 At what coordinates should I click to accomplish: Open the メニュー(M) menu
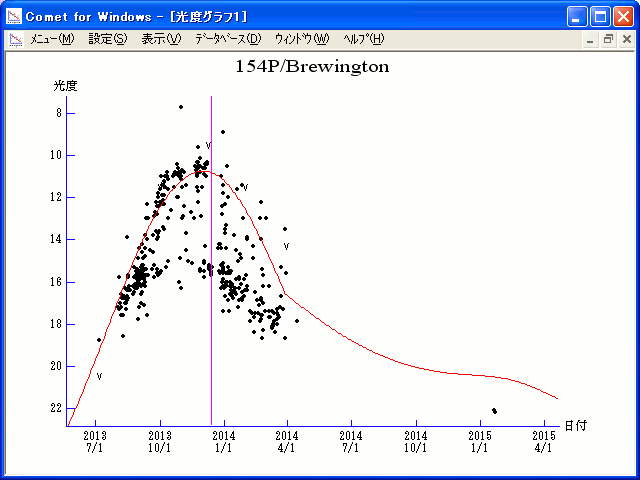pyautogui.click(x=52, y=39)
